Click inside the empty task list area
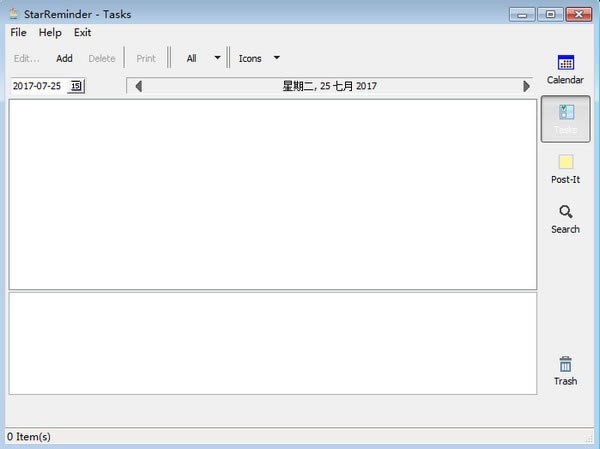 point(272,194)
